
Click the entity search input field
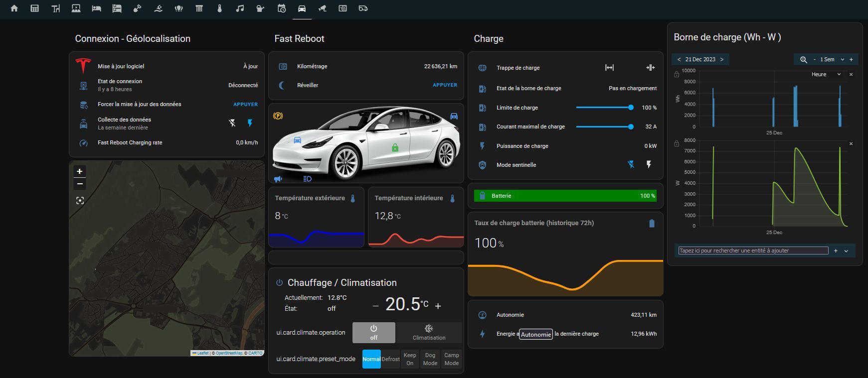pos(753,251)
